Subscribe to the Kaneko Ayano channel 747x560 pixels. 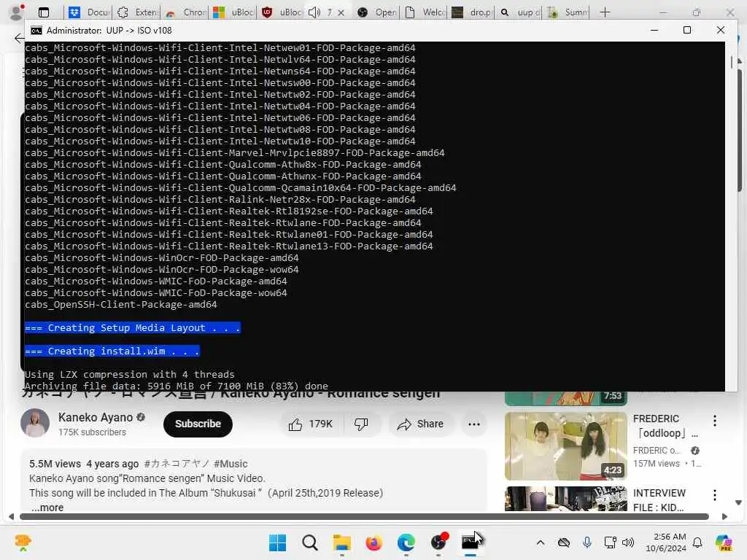click(198, 424)
